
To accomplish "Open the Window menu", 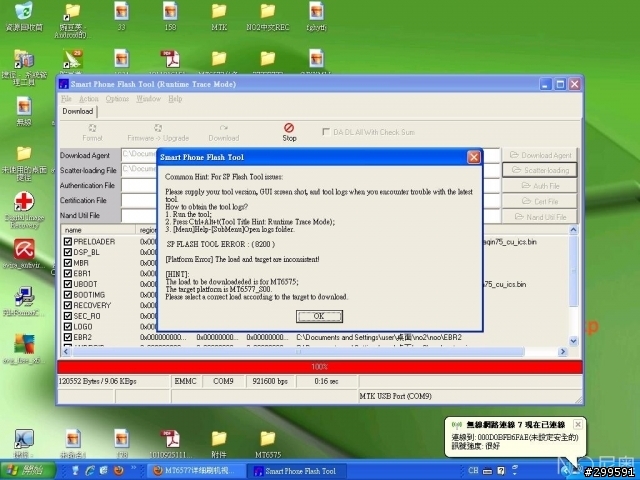I will [149, 99].
